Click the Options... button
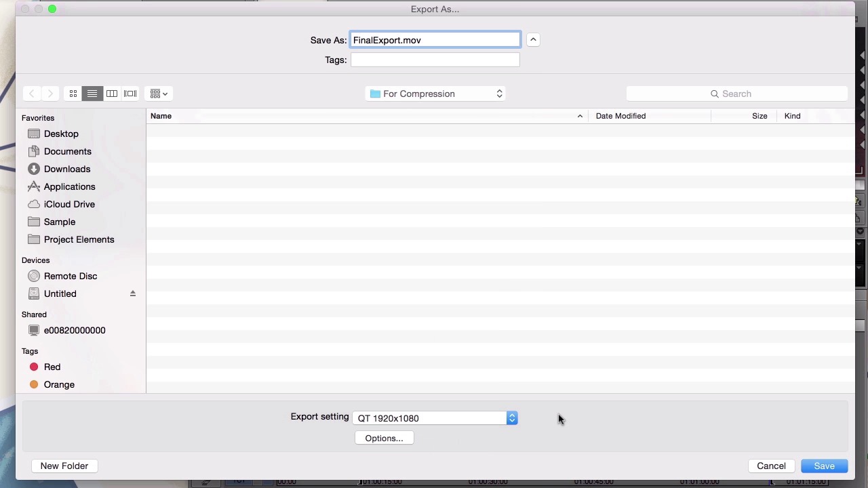 pyautogui.click(x=384, y=438)
